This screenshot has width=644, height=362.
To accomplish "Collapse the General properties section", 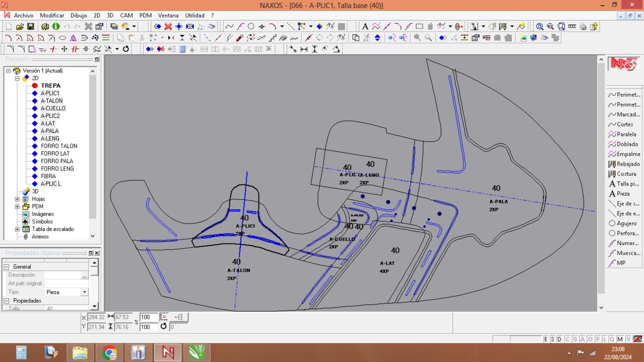I will [6, 267].
